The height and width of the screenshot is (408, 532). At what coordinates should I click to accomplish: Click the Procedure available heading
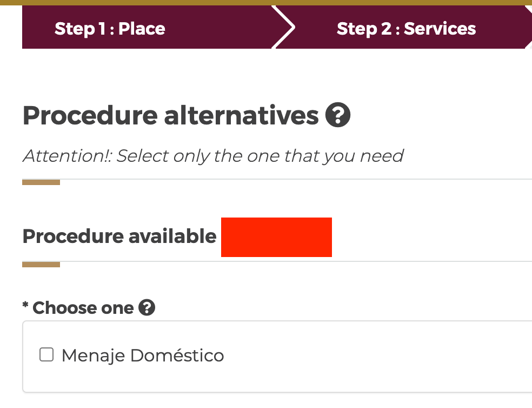pos(119,236)
